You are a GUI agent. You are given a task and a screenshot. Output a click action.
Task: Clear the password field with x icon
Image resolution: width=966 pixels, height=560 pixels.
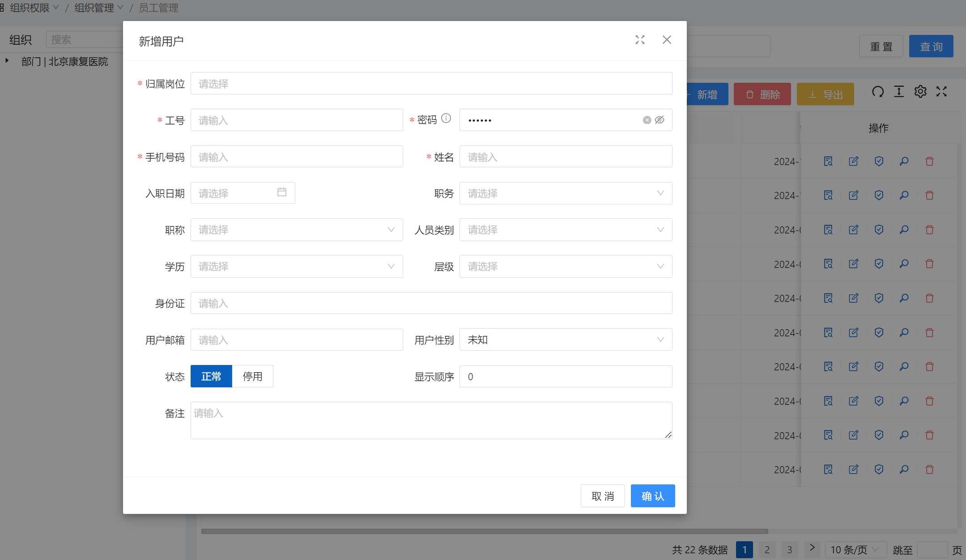pyautogui.click(x=647, y=120)
